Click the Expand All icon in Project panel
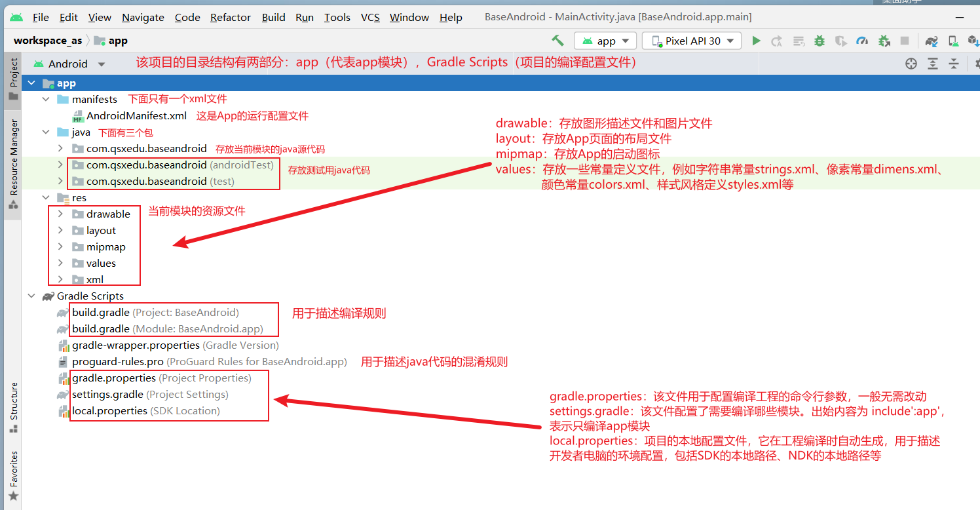 [933, 64]
